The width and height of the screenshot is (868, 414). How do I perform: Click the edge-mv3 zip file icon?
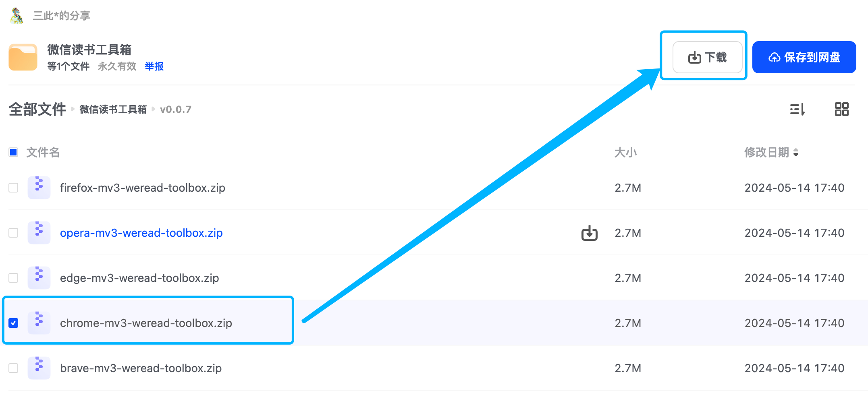39,278
